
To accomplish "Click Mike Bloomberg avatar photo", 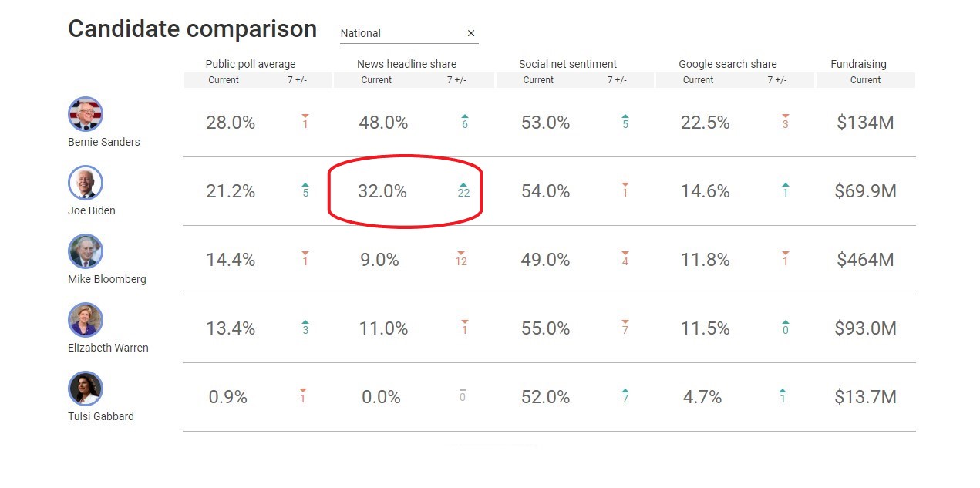I will tap(85, 252).
